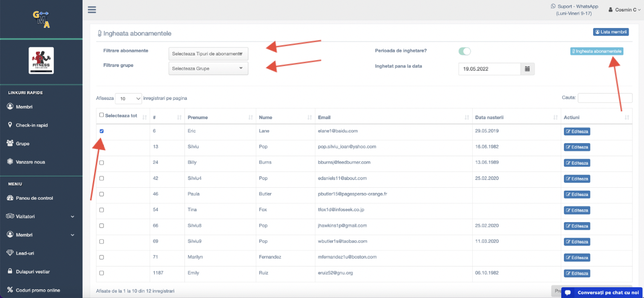Open Check-in rapid quick link
Viewport: 644px width, 298px height.
[28, 125]
